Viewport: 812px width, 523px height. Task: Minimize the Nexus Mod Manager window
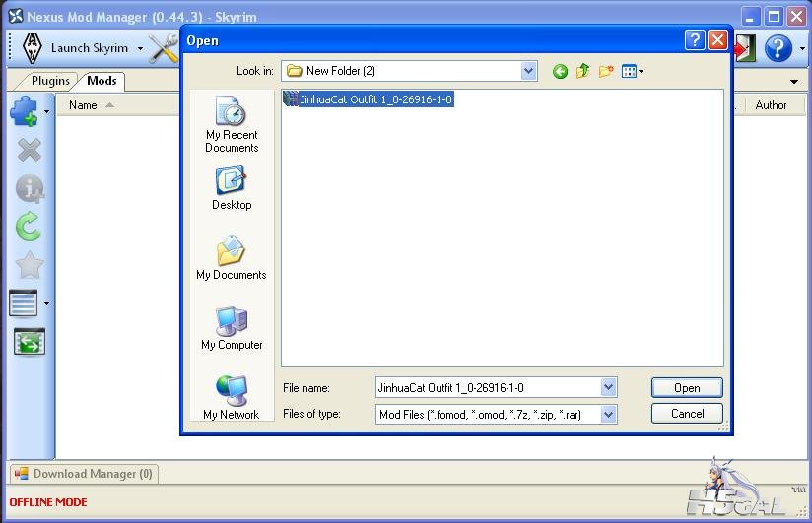tap(750, 17)
